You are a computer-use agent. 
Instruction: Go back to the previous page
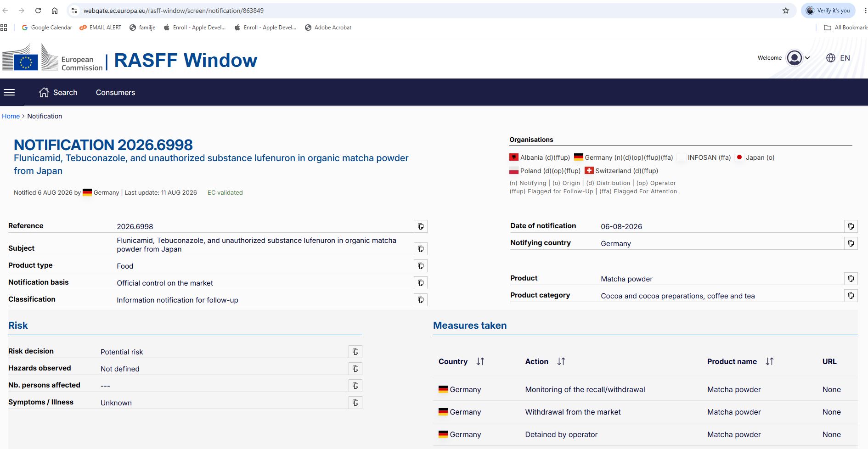(6, 11)
